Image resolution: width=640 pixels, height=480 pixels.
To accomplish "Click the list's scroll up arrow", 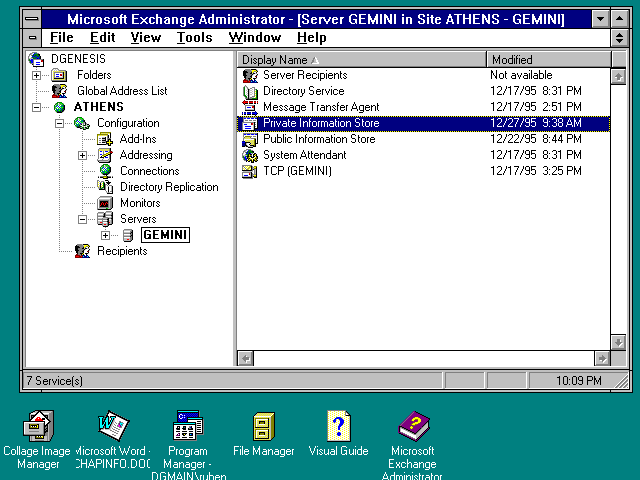I will [x=619, y=76].
